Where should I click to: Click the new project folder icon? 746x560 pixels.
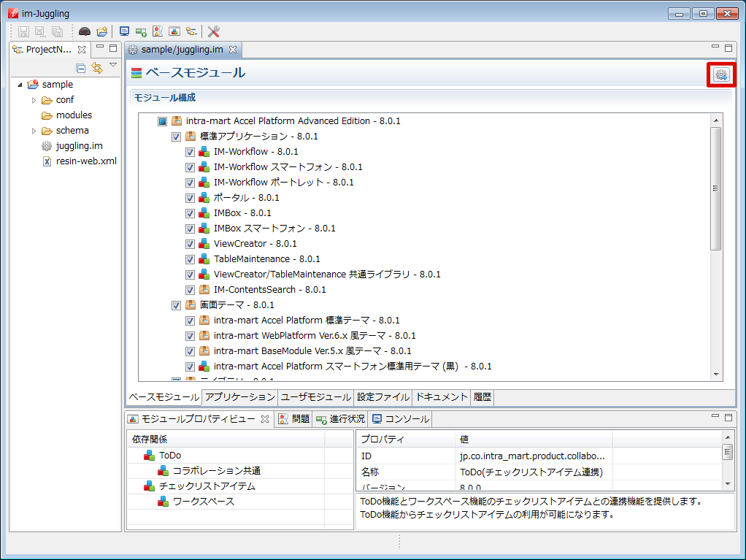click(x=101, y=31)
